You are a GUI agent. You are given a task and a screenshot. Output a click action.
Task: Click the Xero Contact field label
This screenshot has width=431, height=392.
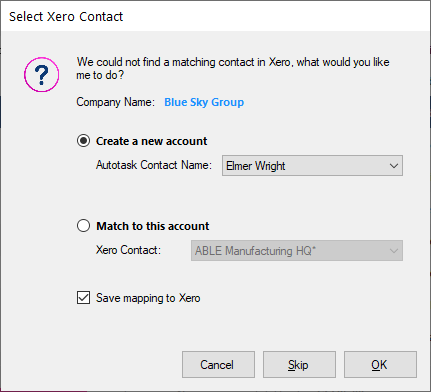(x=128, y=250)
